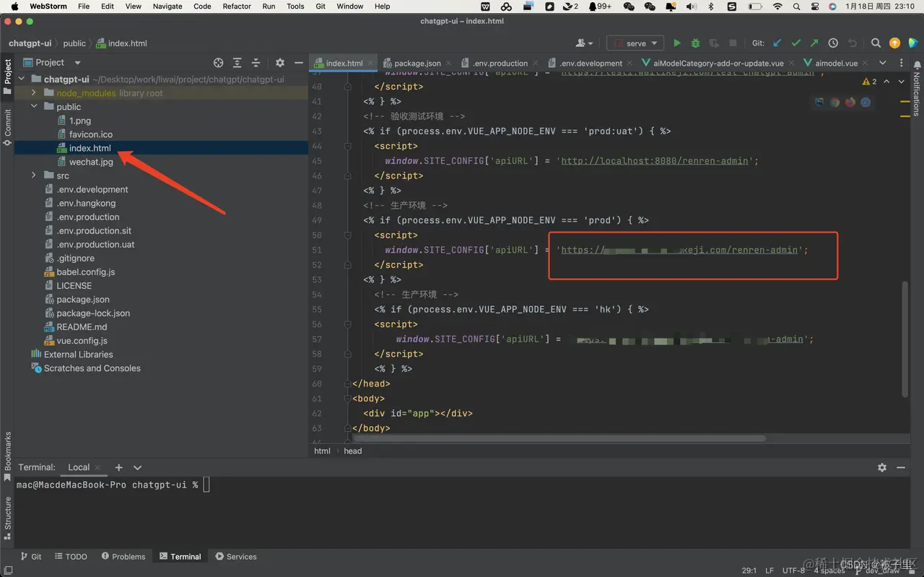Open Search Everywhere magnifier icon
The image size is (924, 577).
pos(876,43)
